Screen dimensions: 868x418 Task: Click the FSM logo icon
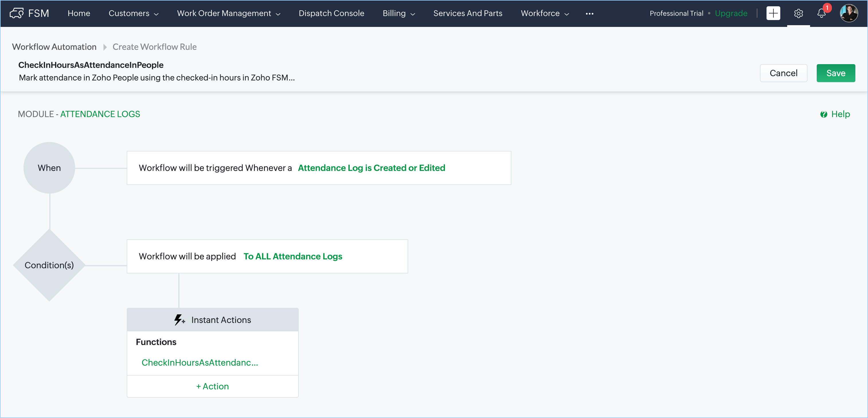point(16,13)
